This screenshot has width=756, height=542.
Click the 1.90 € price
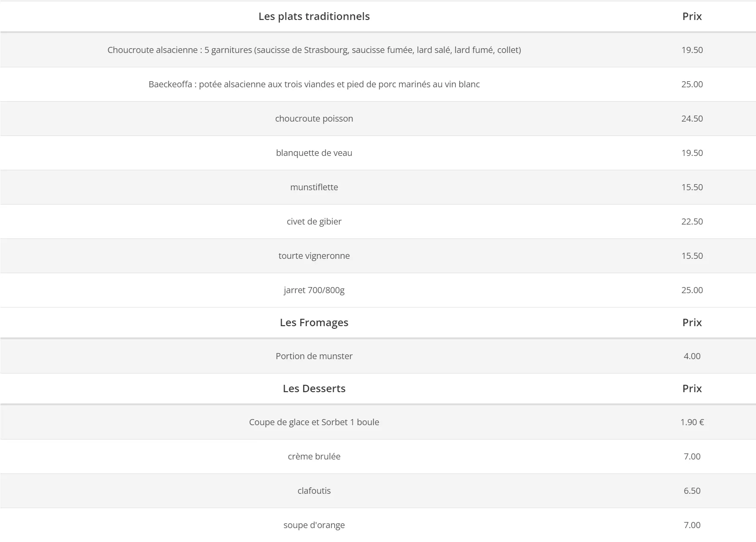[692, 422]
